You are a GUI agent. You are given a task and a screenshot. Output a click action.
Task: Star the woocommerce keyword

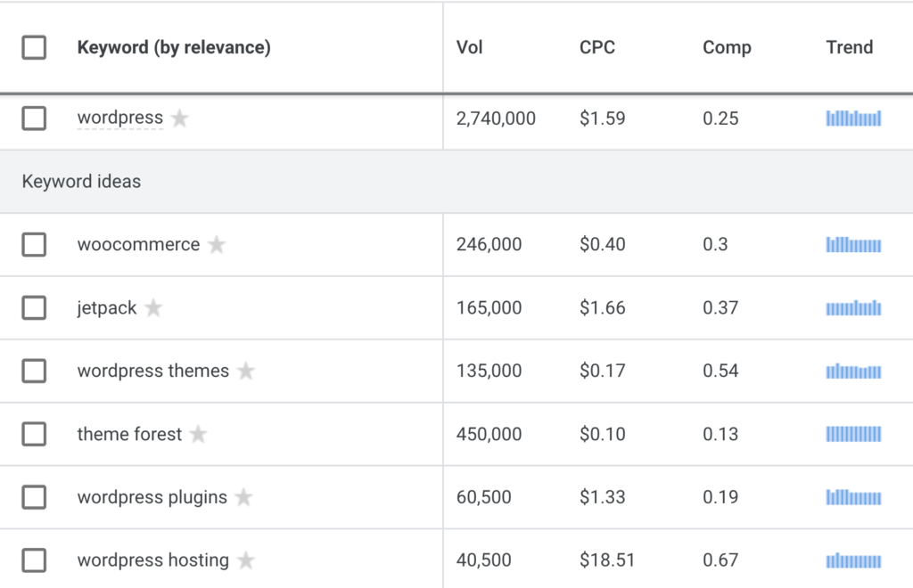pos(217,244)
